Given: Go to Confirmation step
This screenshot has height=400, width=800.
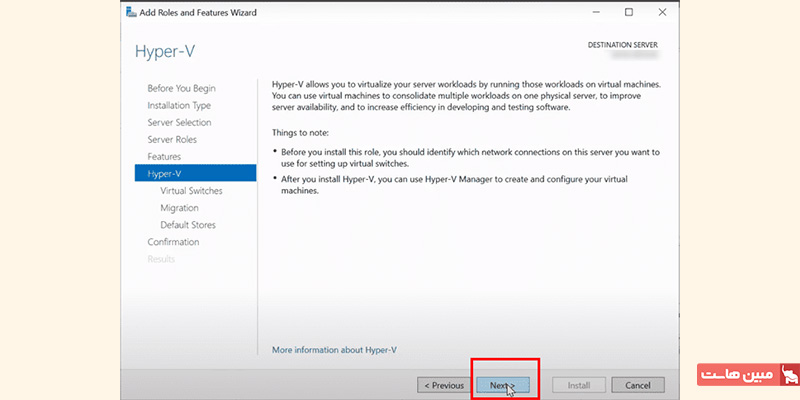Looking at the screenshot, I should [173, 242].
